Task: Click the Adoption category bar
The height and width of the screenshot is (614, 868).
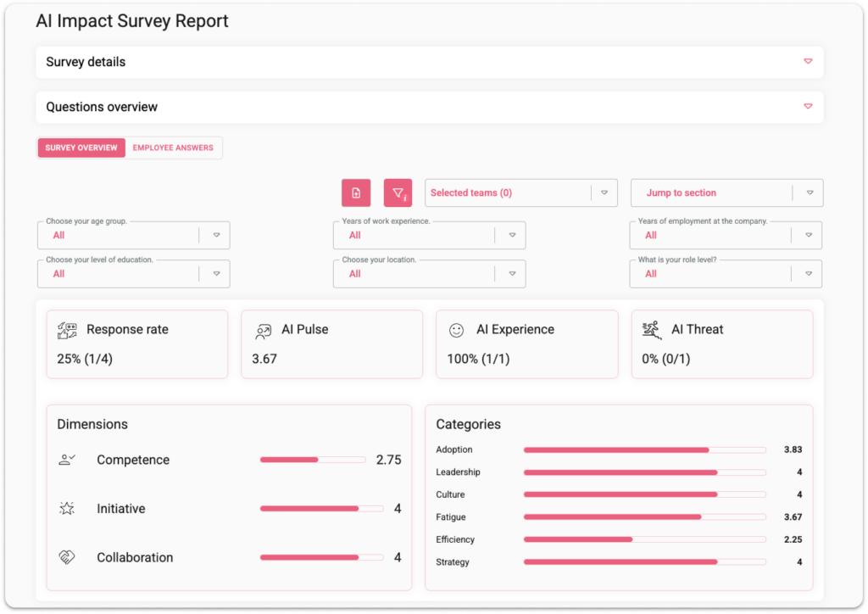Action: pyautogui.click(x=645, y=449)
